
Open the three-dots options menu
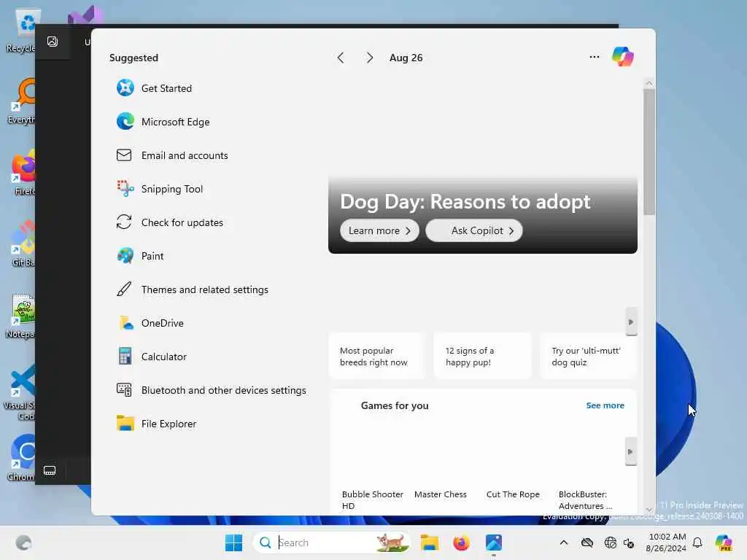[x=594, y=57]
